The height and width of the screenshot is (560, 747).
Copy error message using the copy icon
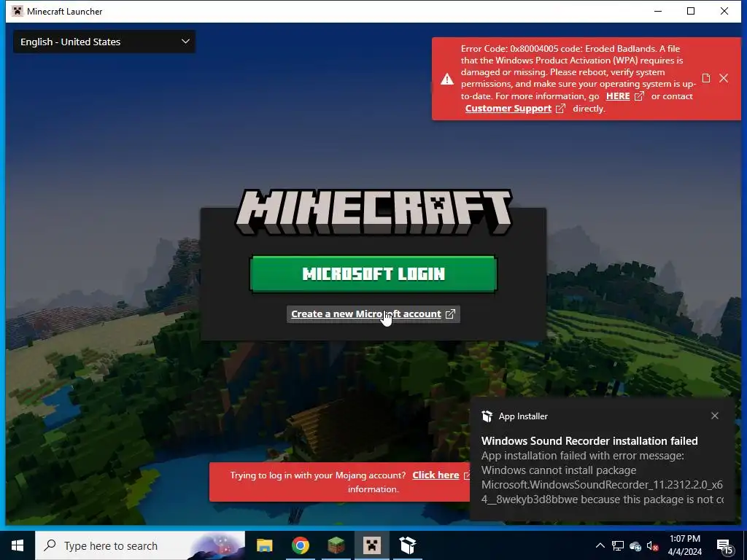pos(706,78)
